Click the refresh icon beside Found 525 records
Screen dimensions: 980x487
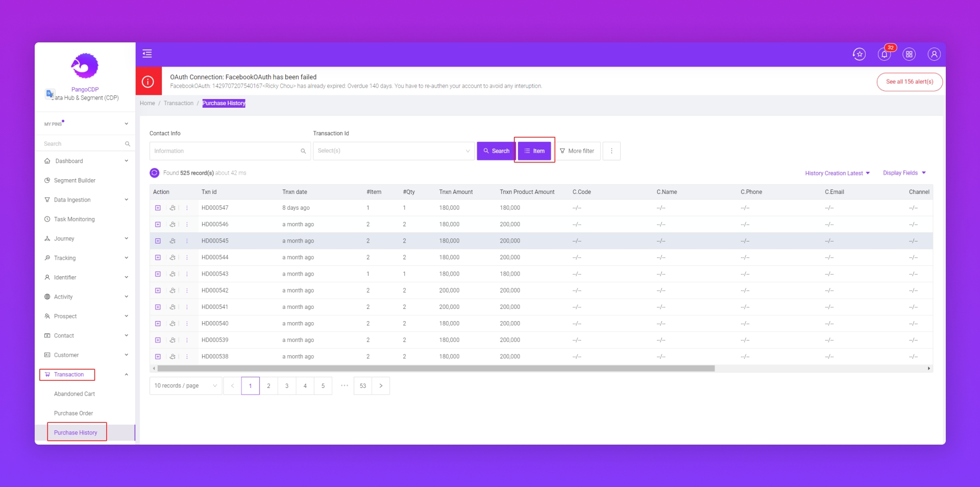155,173
